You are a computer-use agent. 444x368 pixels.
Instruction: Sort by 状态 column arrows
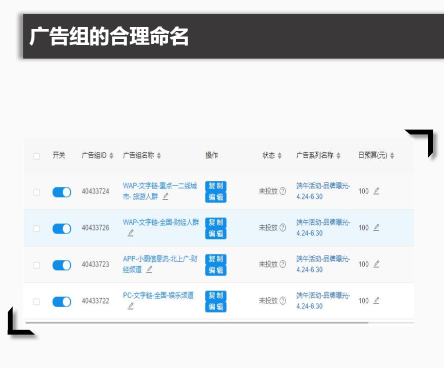click(x=280, y=156)
